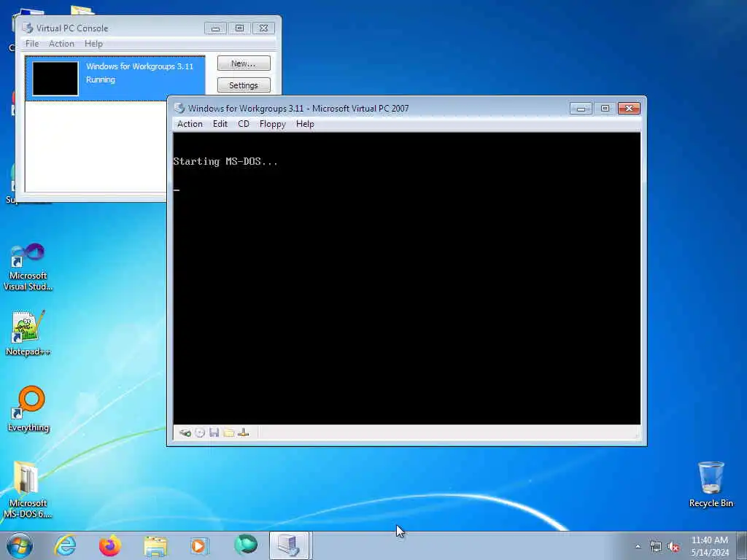This screenshot has width=747, height=560.
Task: Select the Everything desktop shortcut
Action: coord(28,409)
